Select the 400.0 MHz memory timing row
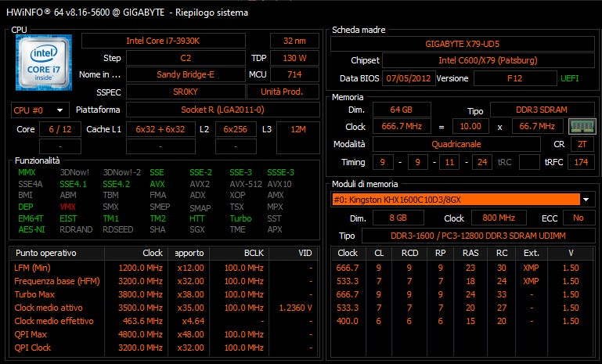 click(463, 321)
